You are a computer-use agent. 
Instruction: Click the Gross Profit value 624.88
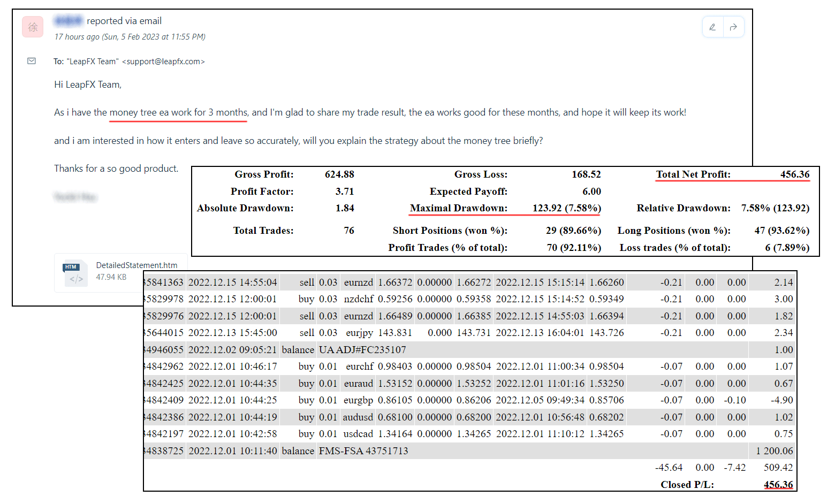click(x=339, y=174)
